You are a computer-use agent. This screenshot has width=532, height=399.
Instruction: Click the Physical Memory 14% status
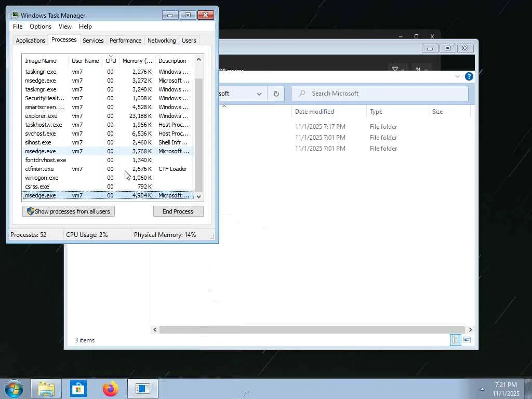pos(165,235)
